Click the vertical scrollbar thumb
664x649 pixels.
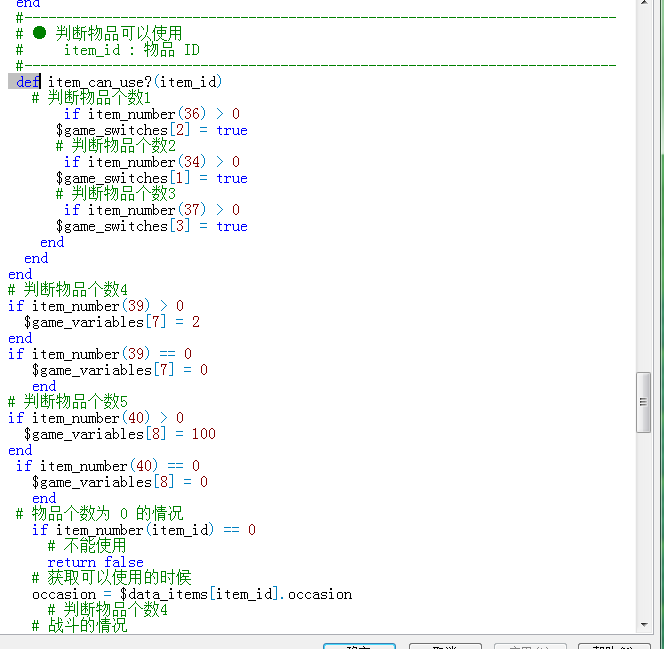tap(643, 402)
